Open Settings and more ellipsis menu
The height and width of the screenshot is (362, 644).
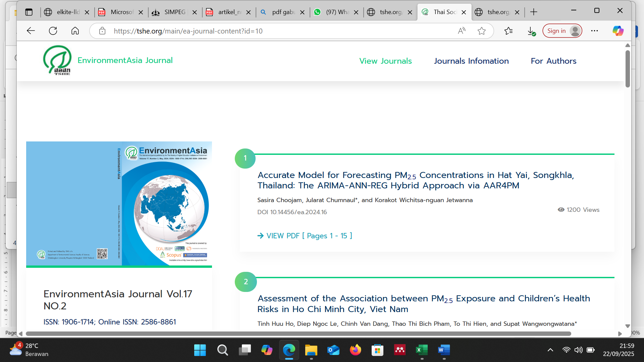click(x=594, y=31)
